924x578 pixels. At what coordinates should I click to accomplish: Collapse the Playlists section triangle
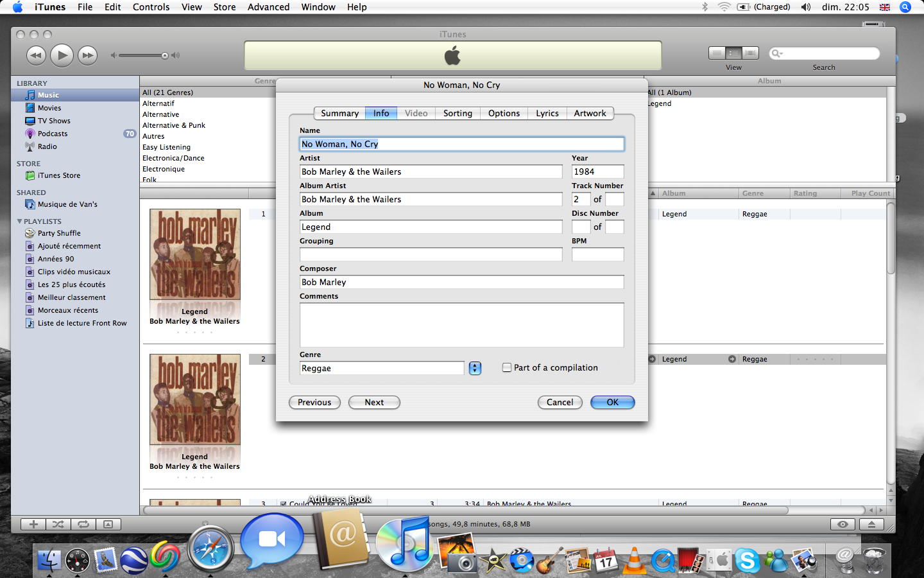coord(19,221)
